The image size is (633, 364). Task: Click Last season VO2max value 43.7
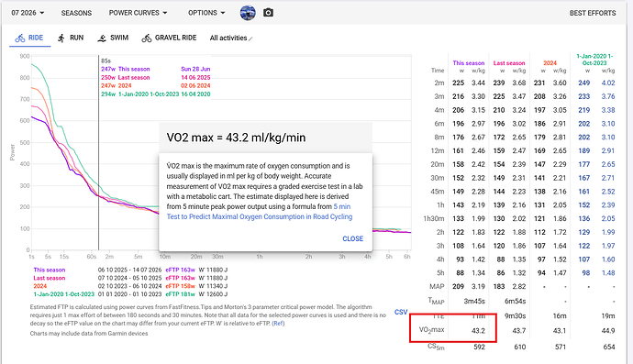(x=518, y=330)
